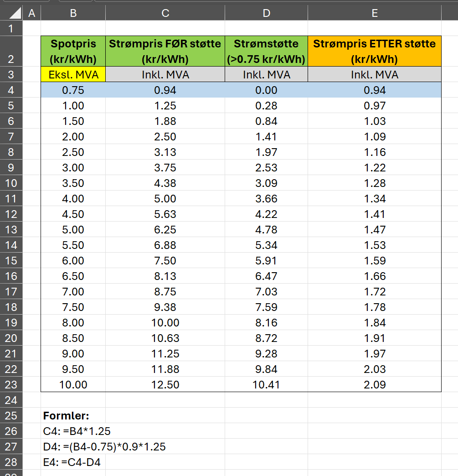458x476 pixels.
Task: Click 'Inkl. MVA' cell in column C
Action: [165, 74]
